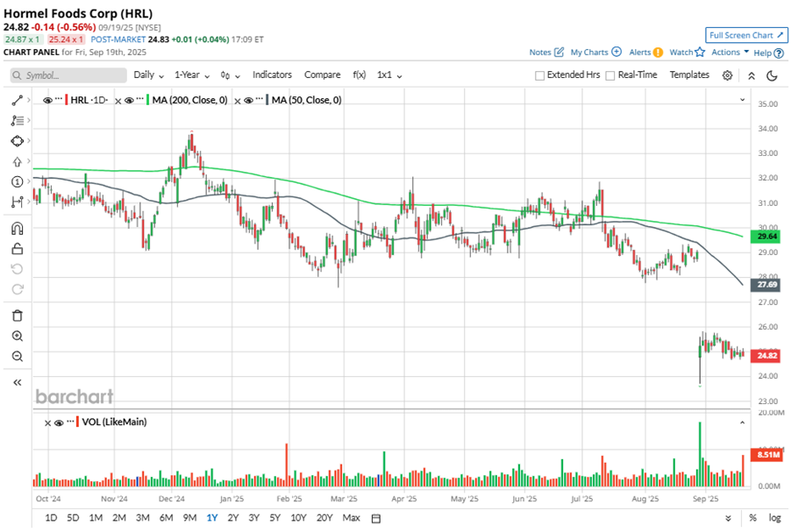Open the 1-Year period dropdown
791x532 pixels.
click(x=192, y=75)
